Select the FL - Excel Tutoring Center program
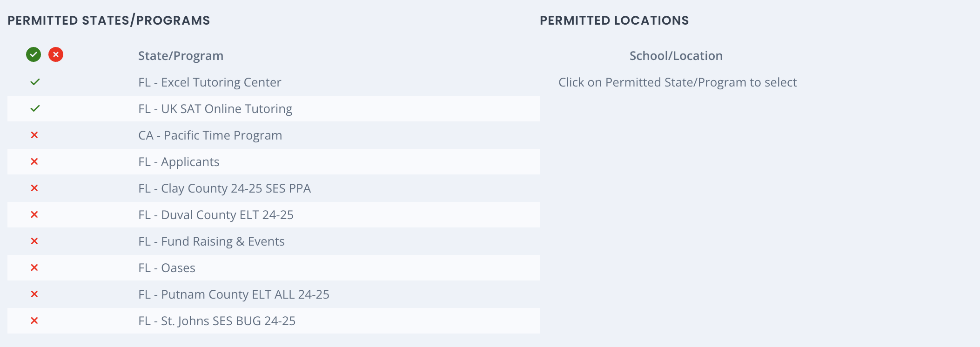980x347 pixels. 209,82
